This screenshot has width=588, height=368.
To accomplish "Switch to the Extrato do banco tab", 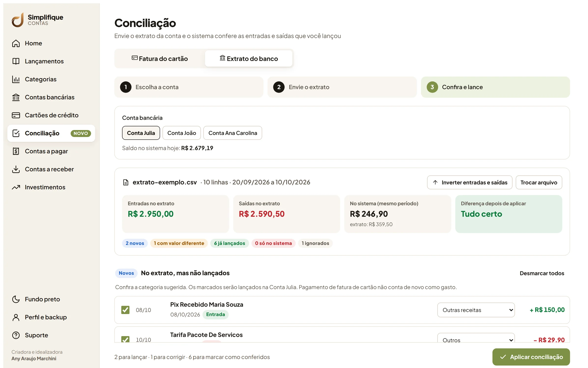I will (x=248, y=59).
